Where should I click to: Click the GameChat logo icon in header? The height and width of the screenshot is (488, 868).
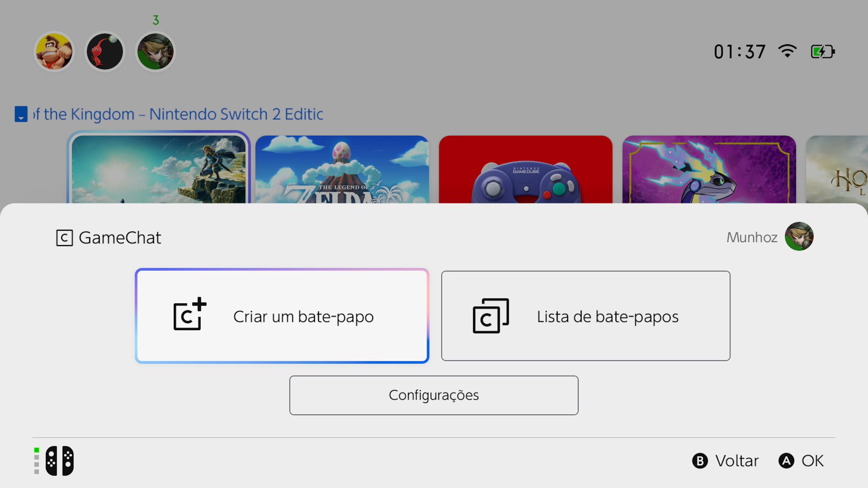(64, 238)
